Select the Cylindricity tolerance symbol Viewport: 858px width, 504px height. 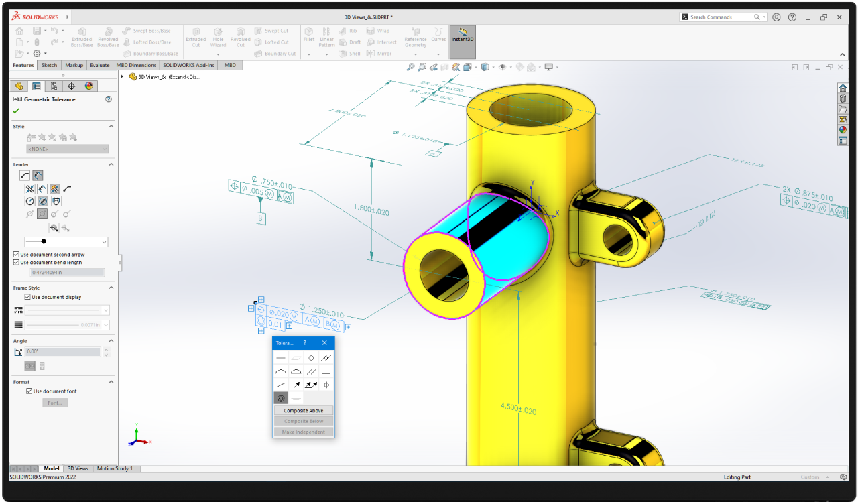[326, 358]
